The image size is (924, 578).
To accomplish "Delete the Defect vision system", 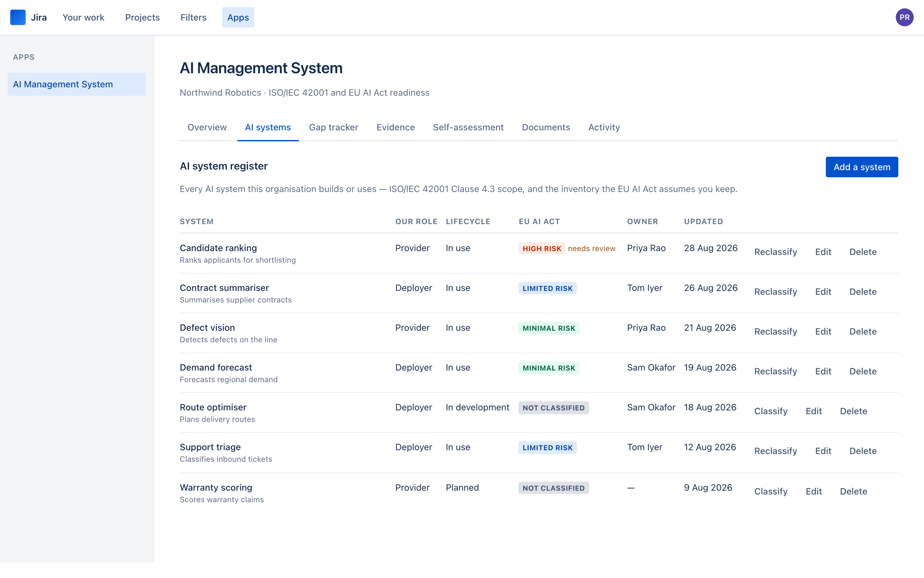I will [x=862, y=331].
